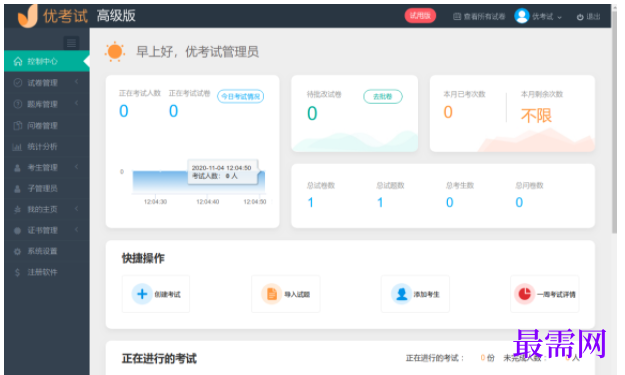Click the 快捷操作 heading
This screenshot has width=625, height=375.
[x=143, y=258]
